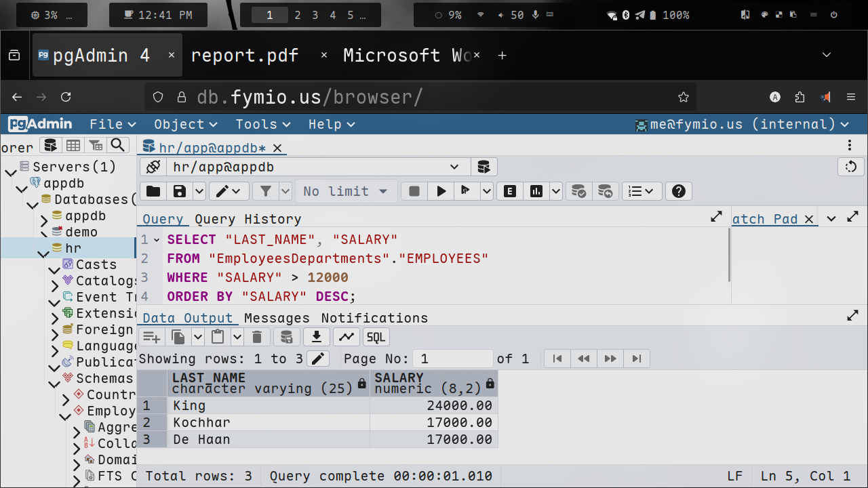
Task: Toggle the database connection status button
Action: pyautogui.click(x=153, y=167)
